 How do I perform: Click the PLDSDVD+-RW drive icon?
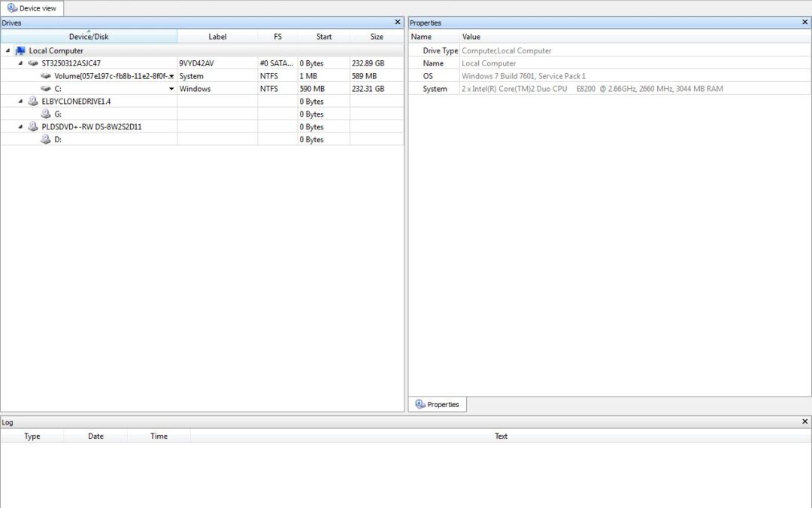[33, 126]
